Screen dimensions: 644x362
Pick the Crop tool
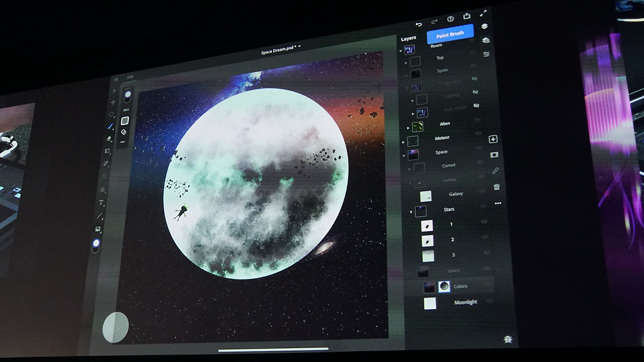coord(105,176)
